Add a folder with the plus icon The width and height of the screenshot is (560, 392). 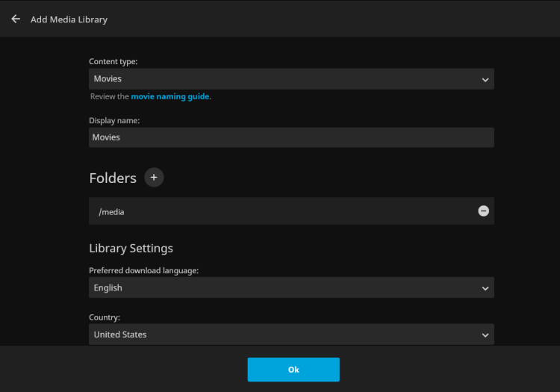(x=154, y=178)
